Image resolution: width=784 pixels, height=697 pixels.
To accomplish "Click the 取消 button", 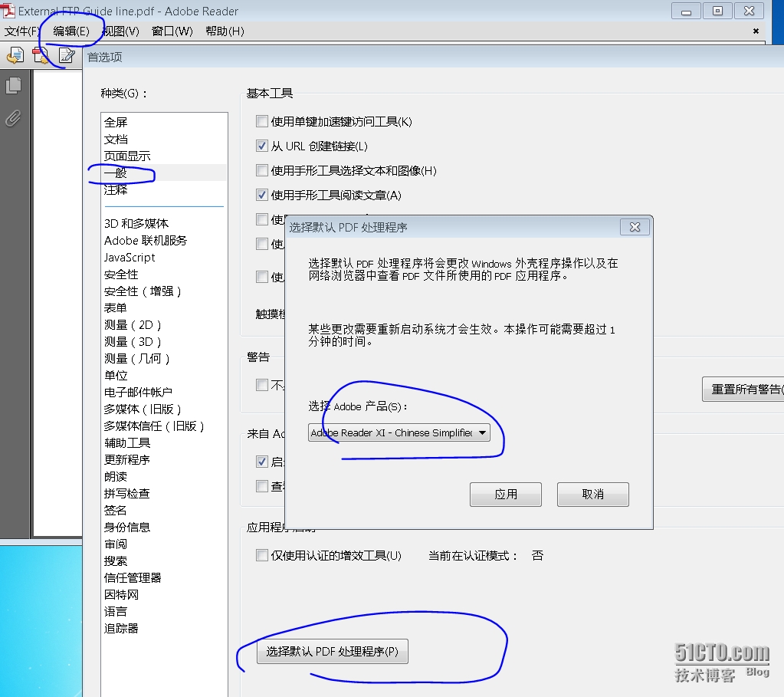I will 593,495.
